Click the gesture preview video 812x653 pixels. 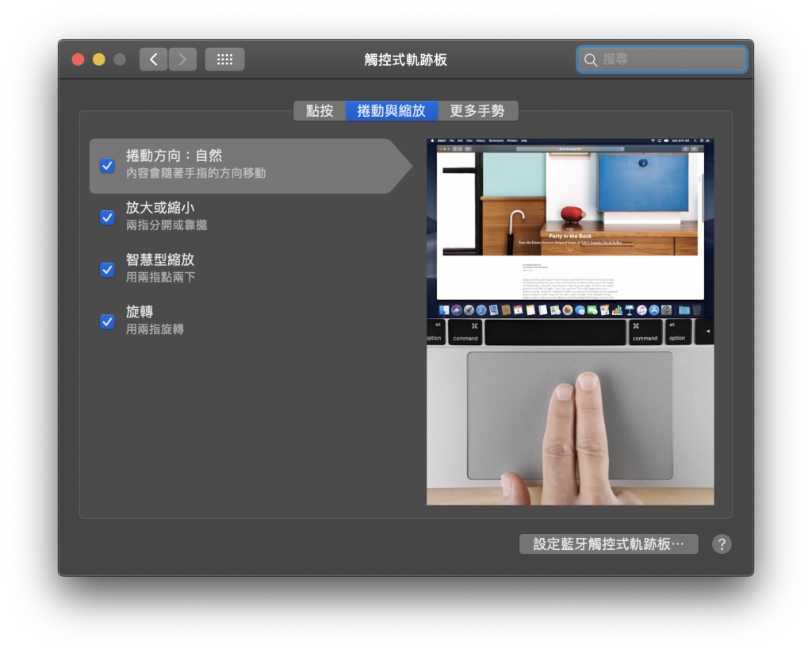[570, 322]
